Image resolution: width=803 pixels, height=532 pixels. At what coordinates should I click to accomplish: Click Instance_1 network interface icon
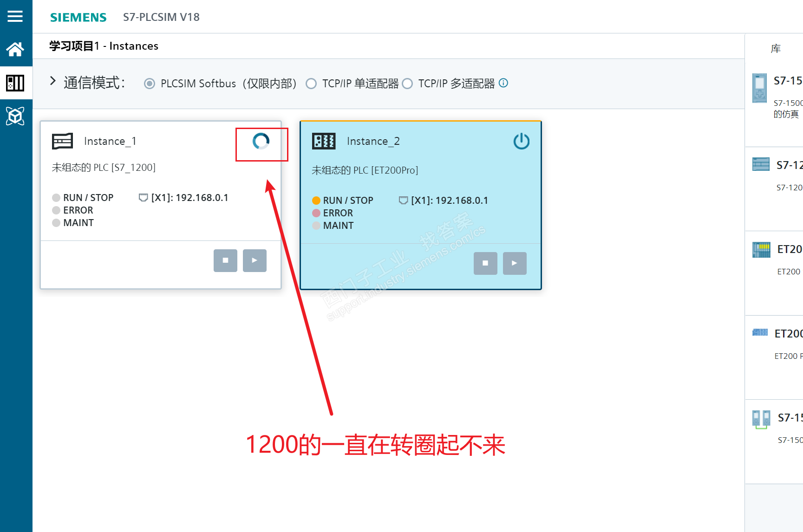tap(143, 198)
